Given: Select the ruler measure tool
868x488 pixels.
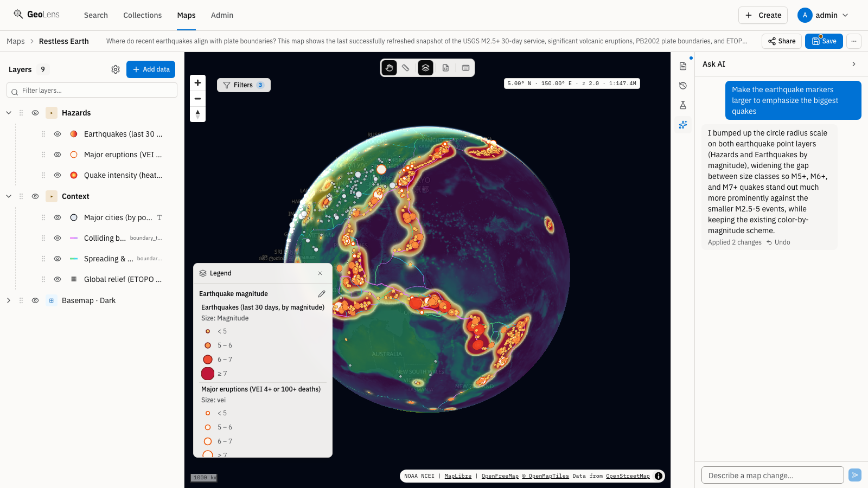Looking at the screenshot, I should coord(406,68).
